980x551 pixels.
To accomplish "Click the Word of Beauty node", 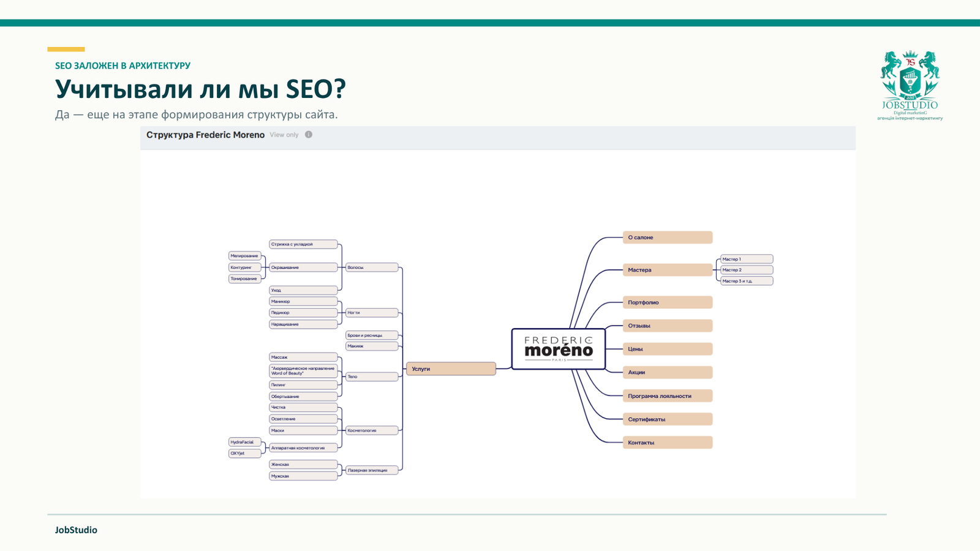I will click(303, 371).
